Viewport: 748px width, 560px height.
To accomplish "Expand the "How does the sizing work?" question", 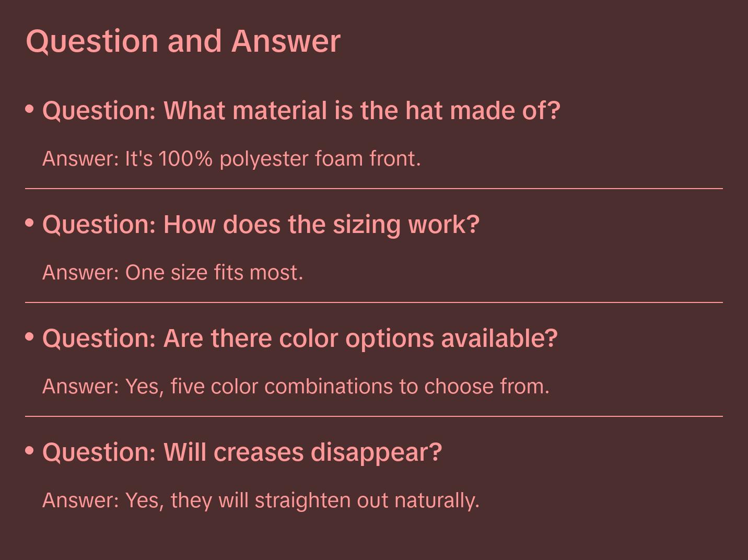I will pos(261,225).
